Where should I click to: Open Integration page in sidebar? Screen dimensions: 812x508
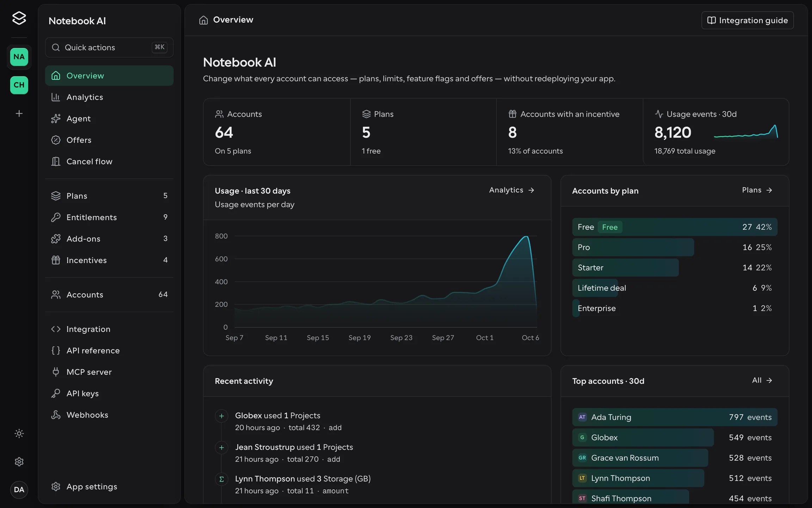click(109, 329)
